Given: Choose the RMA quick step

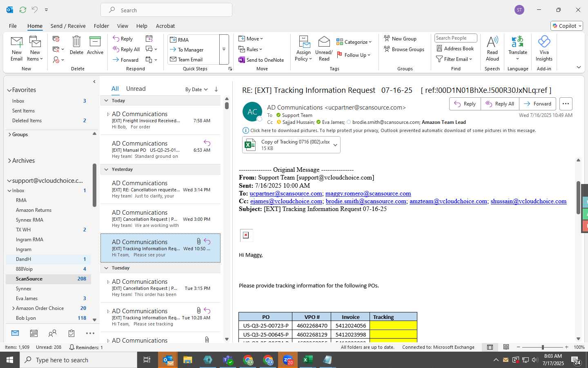Looking at the screenshot, I should pyautogui.click(x=194, y=40).
